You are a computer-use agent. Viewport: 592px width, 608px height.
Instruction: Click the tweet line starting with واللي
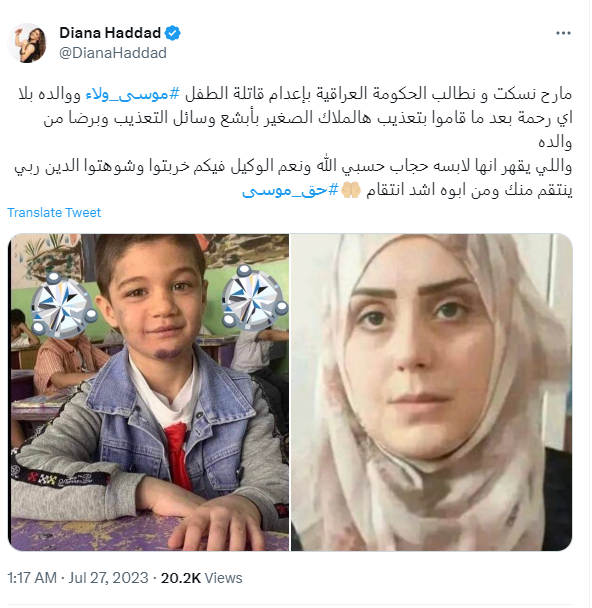tap(293, 167)
